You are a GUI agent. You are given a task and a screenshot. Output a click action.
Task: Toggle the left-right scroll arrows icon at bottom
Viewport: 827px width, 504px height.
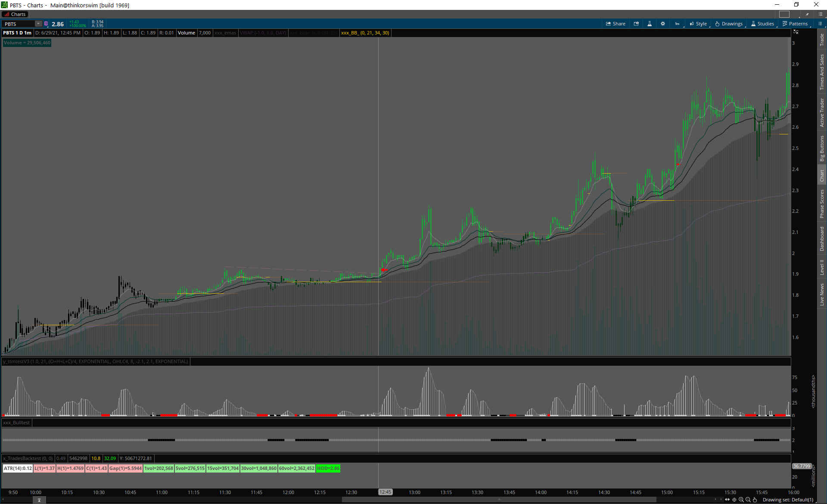click(x=728, y=500)
